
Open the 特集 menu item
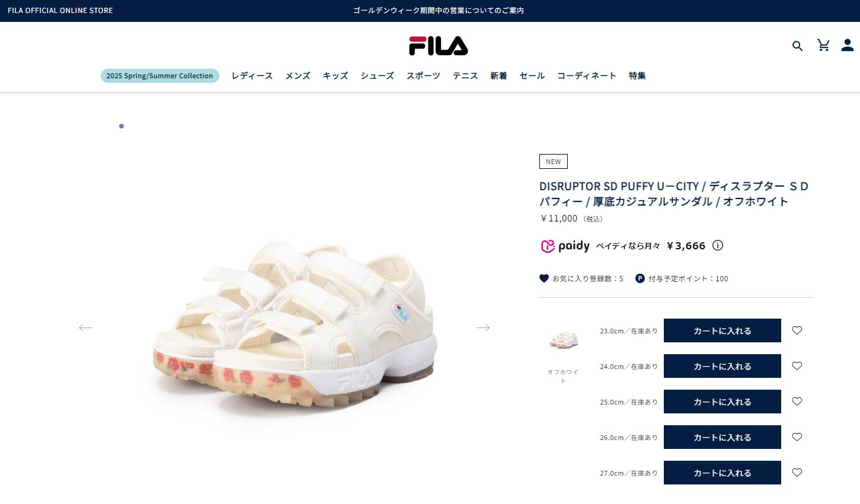(x=637, y=76)
